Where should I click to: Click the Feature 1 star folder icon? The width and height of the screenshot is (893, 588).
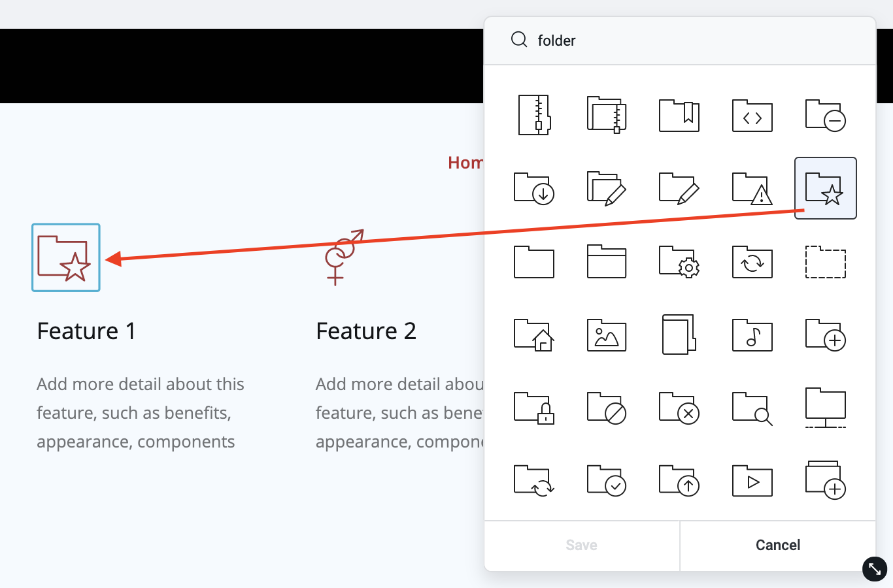pyautogui.click(x=66, y=257)
